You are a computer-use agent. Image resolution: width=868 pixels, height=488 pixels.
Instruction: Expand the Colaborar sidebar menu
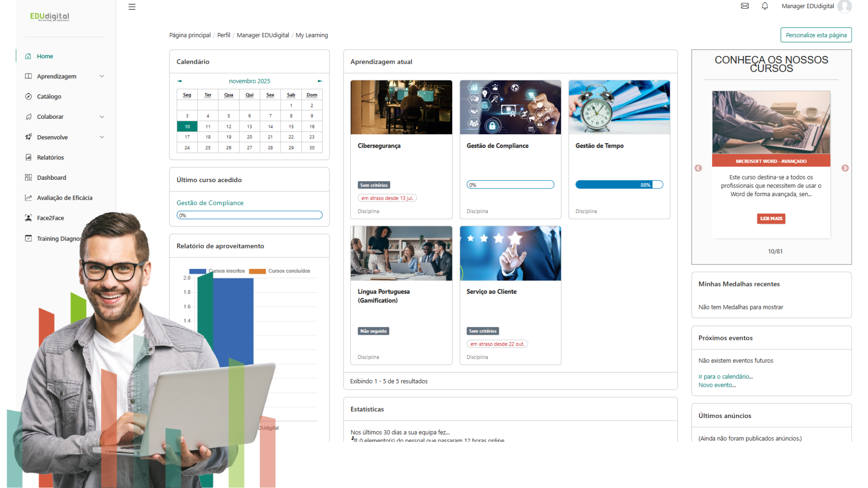102,117
